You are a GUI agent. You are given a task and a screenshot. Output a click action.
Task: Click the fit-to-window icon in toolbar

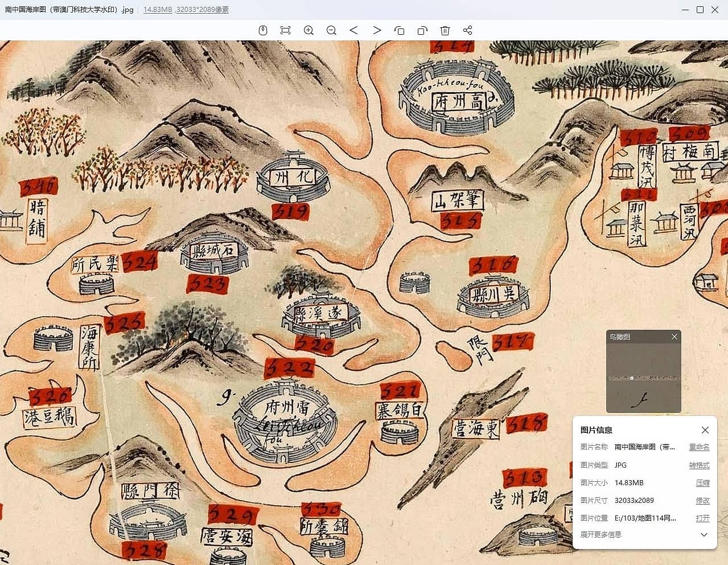tap(286, 30)
